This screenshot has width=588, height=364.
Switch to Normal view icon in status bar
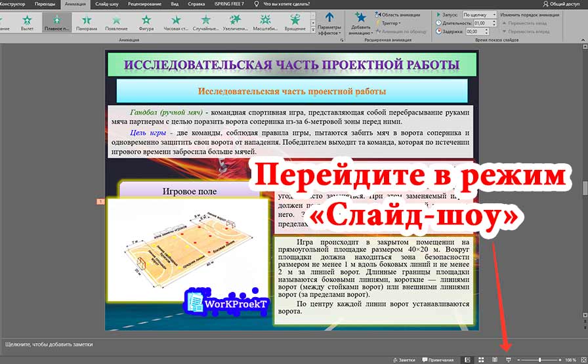[467, 360]
